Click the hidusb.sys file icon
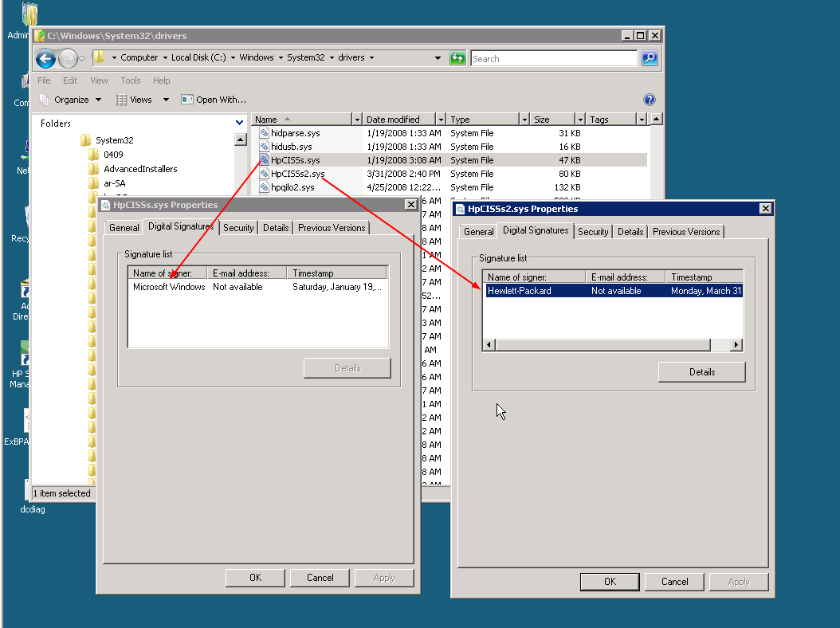The width and height of the screenshot is (840, 628). click(x=264, y=147)
